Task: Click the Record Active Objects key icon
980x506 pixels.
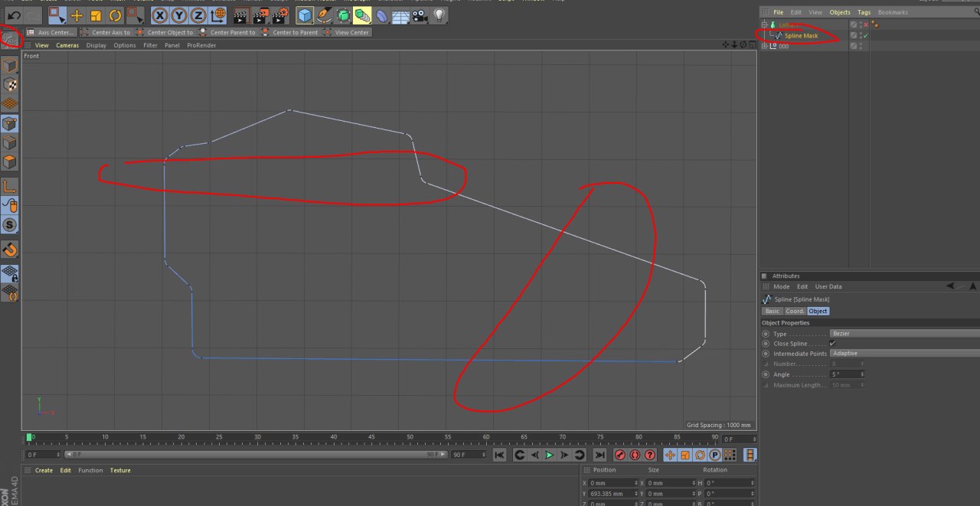Action: point(620,455)
